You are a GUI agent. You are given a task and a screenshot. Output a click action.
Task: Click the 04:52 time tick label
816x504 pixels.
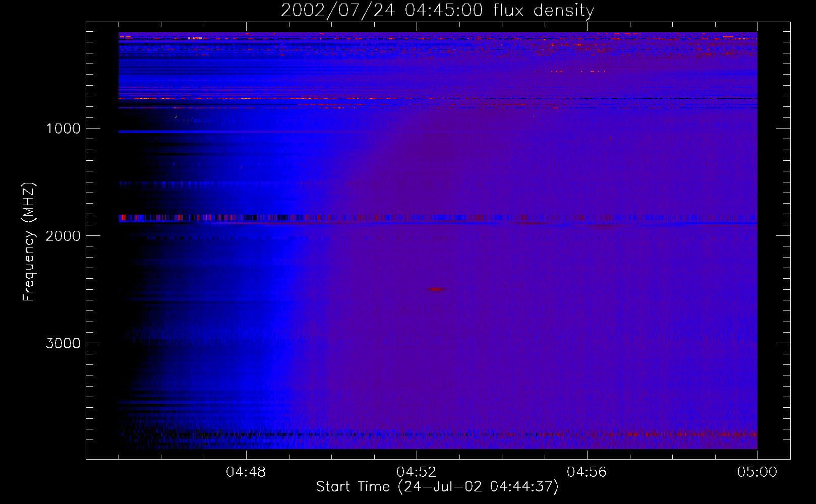point(417,472)
